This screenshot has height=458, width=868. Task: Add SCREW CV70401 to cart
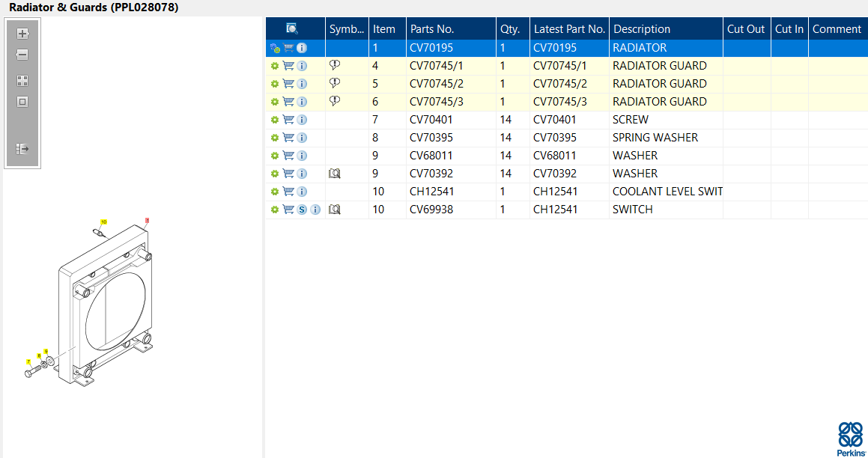point(288,120)
